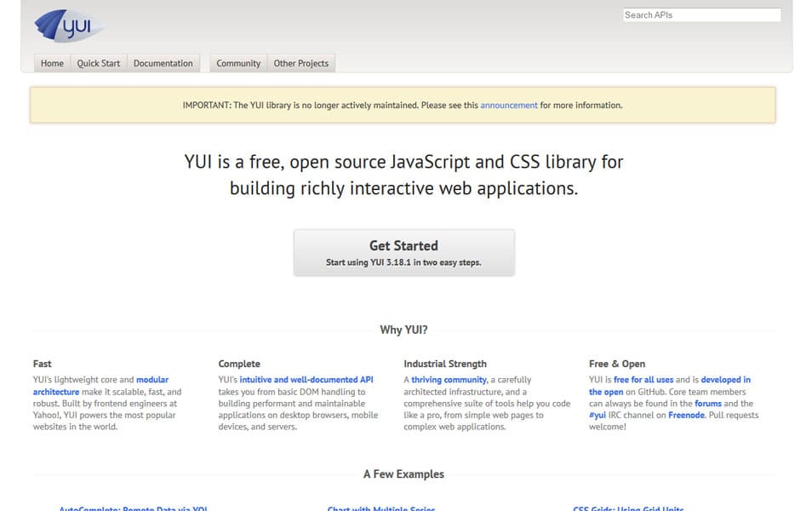Open the free for all uses link
812x511 pixels.
tap(643, 380)
